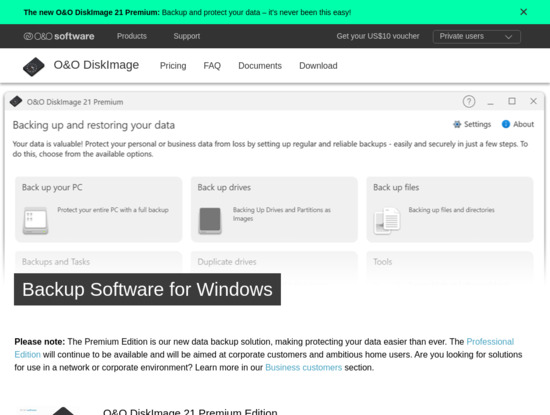The height and width of the screenshot is (415, 550).
Task: Open the Support menu
Action: coord(187,36)
